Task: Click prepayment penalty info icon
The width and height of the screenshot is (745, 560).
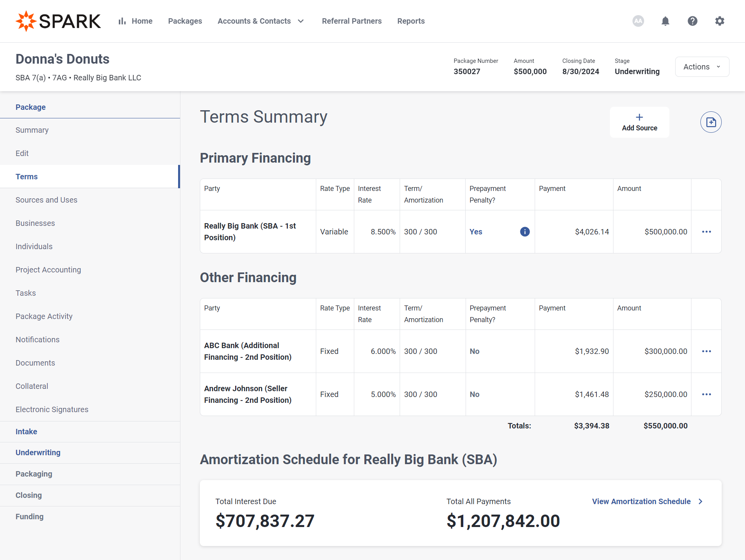Action: click(525, 232)
